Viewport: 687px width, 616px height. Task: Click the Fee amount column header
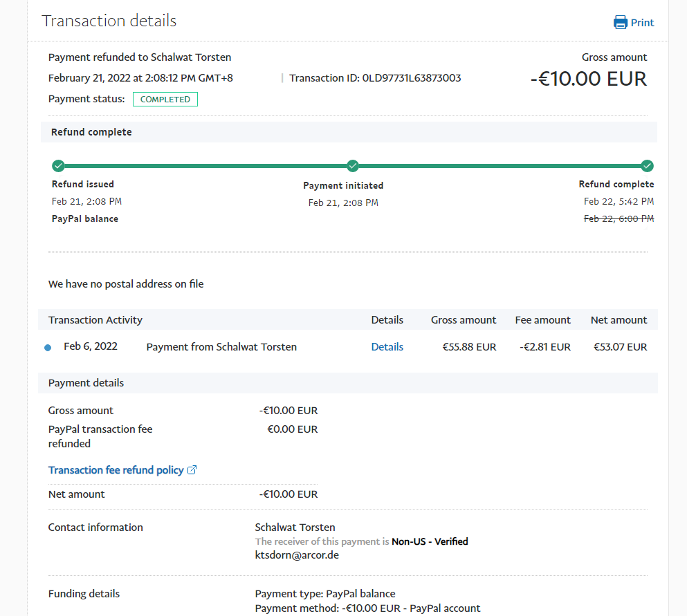click(x=542, y=320)
